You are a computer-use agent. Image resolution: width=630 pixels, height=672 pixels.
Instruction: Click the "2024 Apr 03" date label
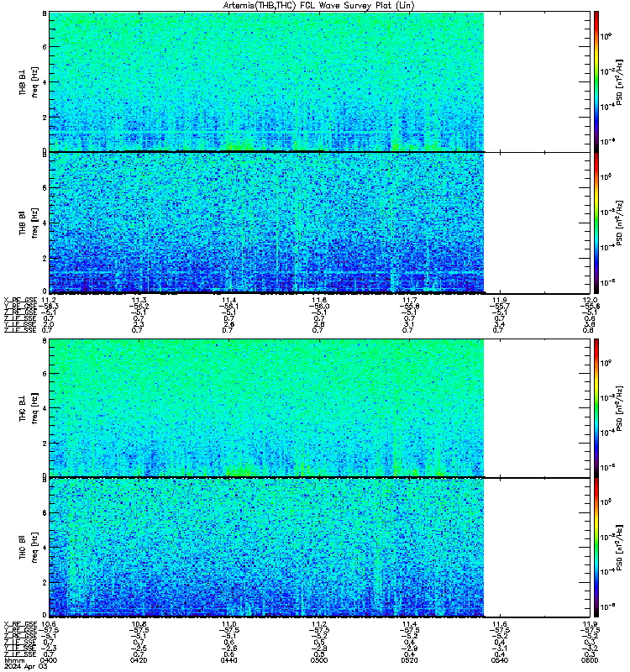26,666
